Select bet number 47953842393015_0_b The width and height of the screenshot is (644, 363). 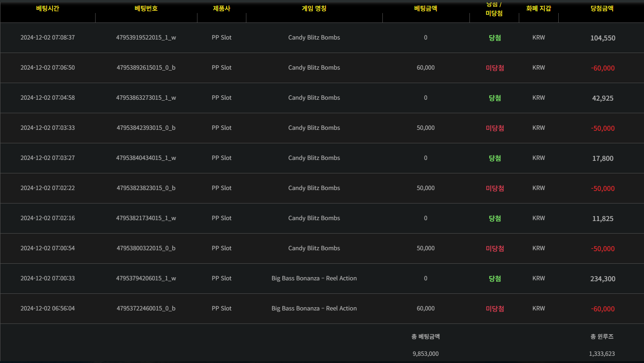click(146, 128)
